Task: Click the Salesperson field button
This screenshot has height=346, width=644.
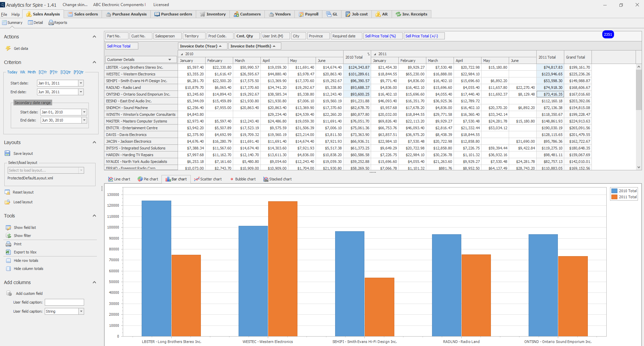Action: [167, 36]
